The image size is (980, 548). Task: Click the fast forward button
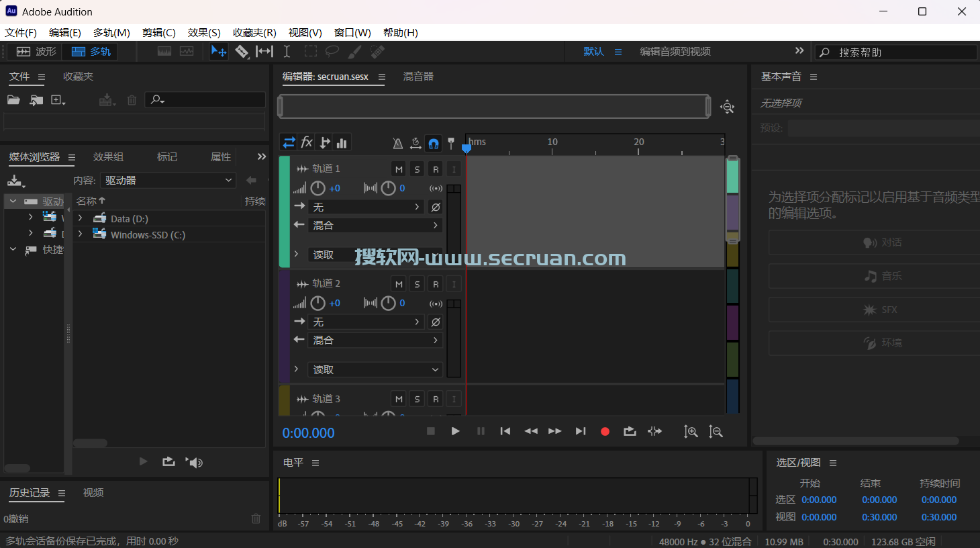(x=555, y=431)
